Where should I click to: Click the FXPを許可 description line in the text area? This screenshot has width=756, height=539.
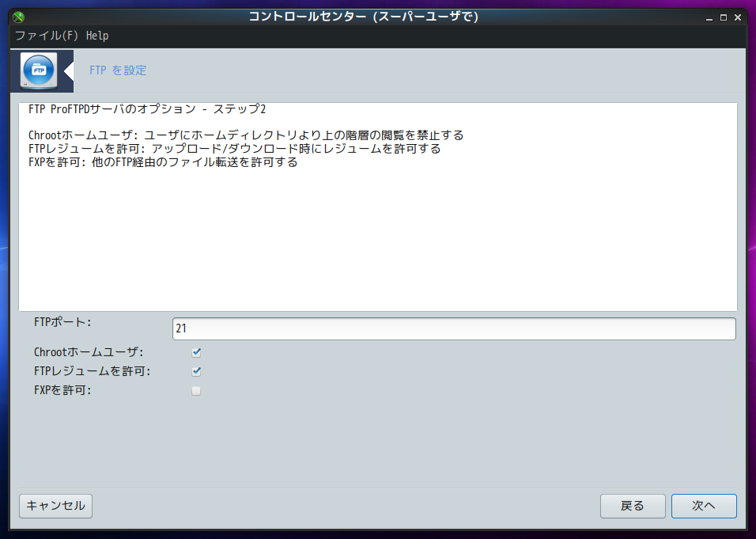coord(163,162)
